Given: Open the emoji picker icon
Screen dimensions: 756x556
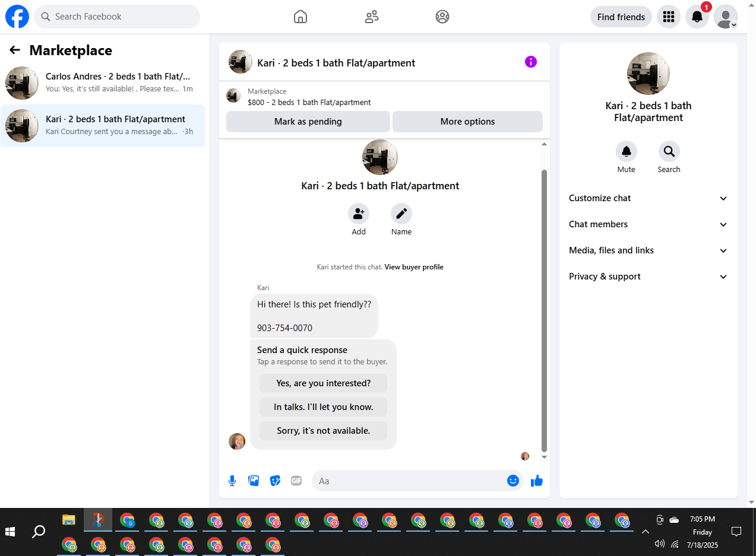Looking at the screenshot, I should coord(513,481).
